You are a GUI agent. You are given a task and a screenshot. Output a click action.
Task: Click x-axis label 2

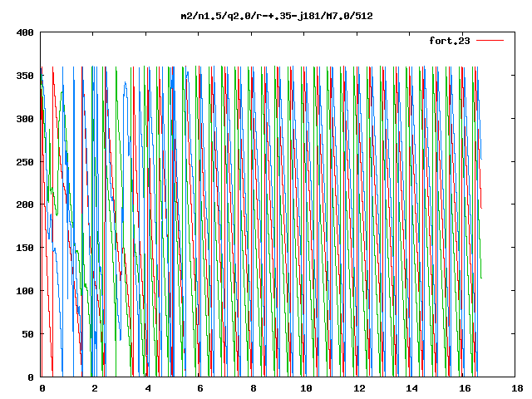pyautogui.click(x=95, y=388)
